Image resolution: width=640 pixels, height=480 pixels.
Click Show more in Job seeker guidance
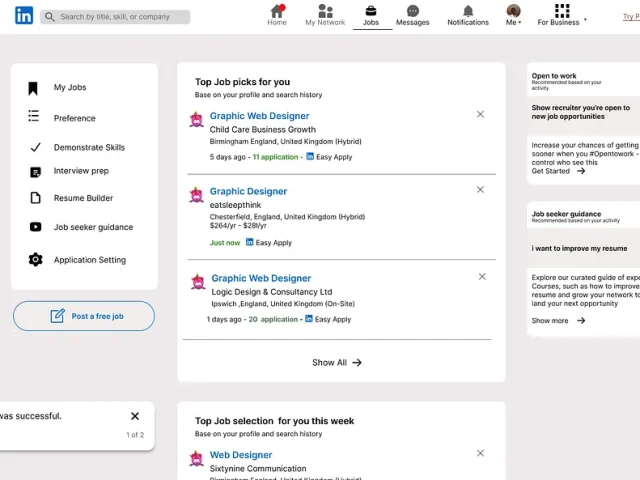(550, 321)
